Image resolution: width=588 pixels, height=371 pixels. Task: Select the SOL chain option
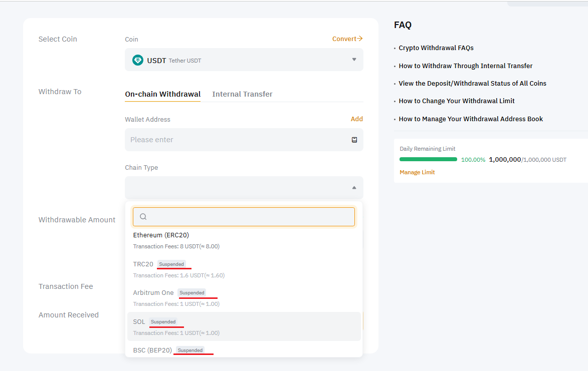(139, 322)
